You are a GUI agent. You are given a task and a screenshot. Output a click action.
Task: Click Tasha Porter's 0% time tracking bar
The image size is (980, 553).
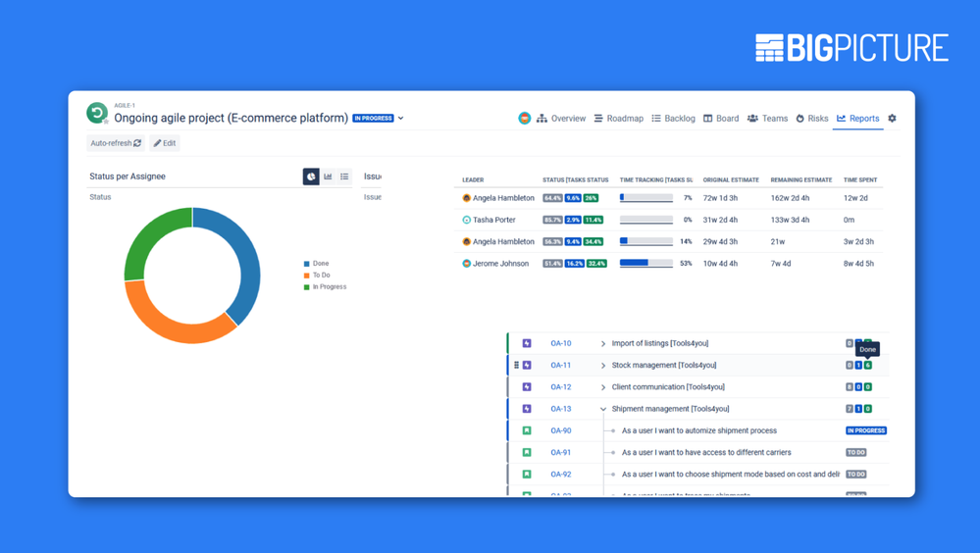(646, 220)
